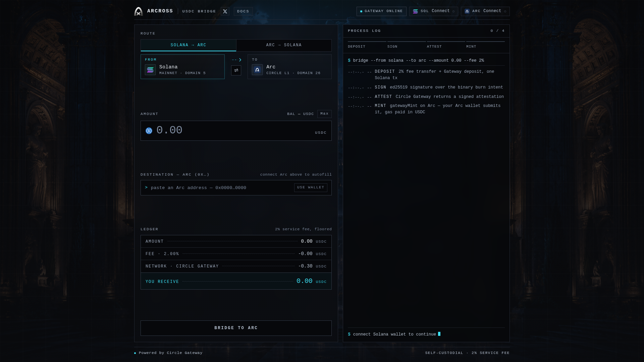644x362 pixels.
Task: Switch to the Arc → Solana route tab
Action: (x=284, y=45)
